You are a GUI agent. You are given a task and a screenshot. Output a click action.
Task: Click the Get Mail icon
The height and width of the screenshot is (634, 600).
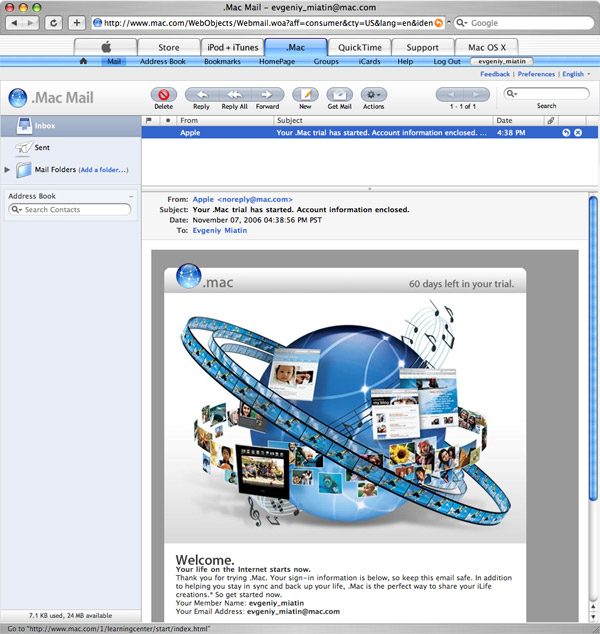coord(340,95)
